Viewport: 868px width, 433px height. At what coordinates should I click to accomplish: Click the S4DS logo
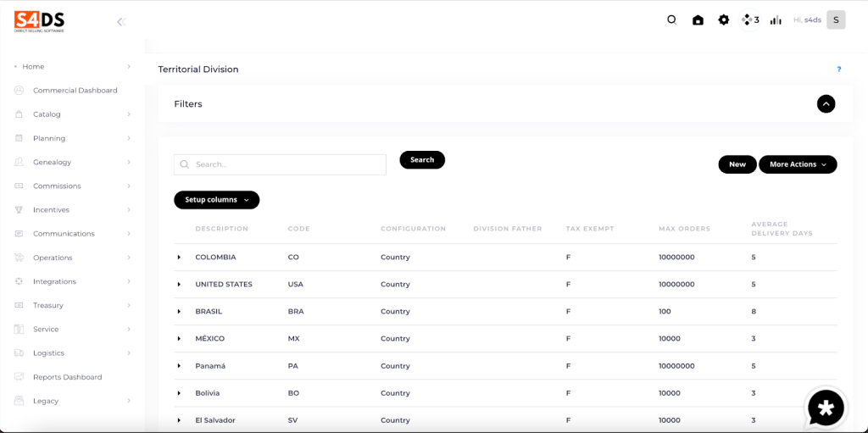pyautogui.click(x=39, y=21)
